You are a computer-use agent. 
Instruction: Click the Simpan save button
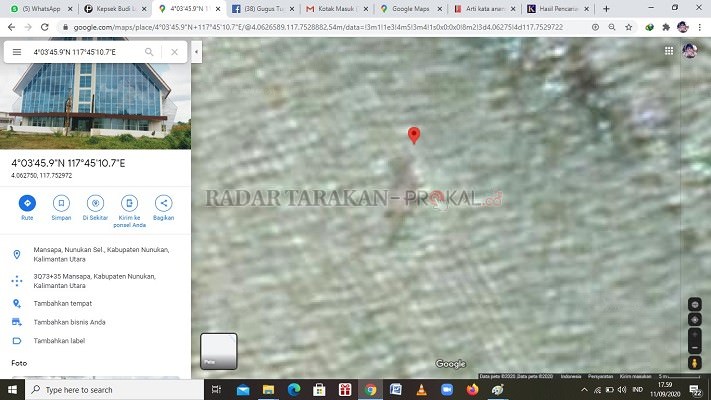(61, 208)
